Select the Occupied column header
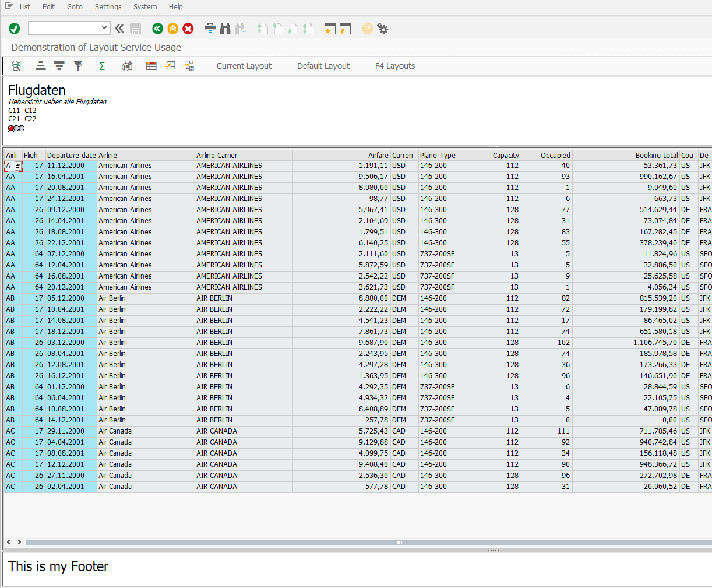Image resolution: width=712 pixels, height=588 pixels. [x=547, y=156]
